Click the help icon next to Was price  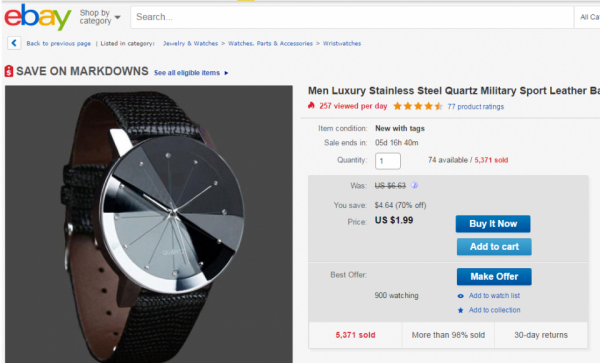tap(414, 186)
